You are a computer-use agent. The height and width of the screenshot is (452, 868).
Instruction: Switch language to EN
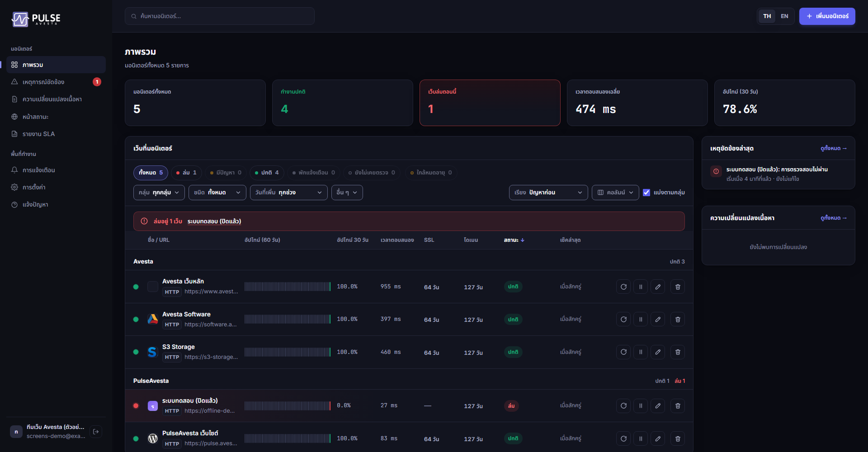click(784, 16)
